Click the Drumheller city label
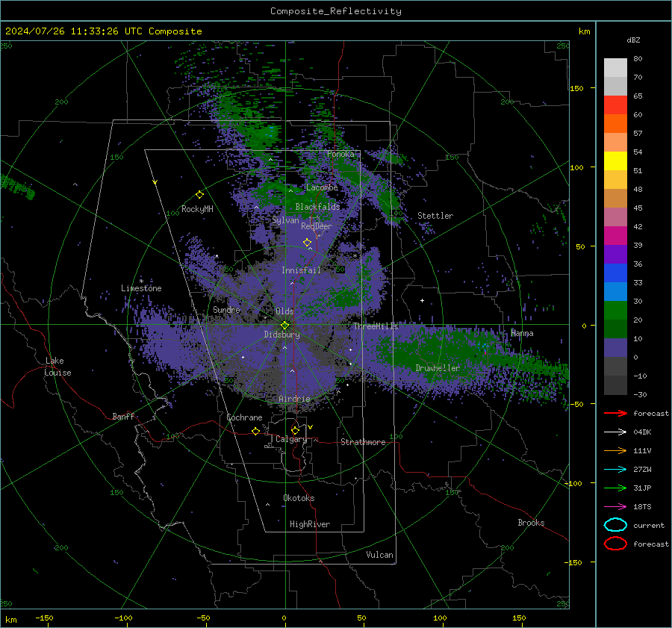 point(438,368)
